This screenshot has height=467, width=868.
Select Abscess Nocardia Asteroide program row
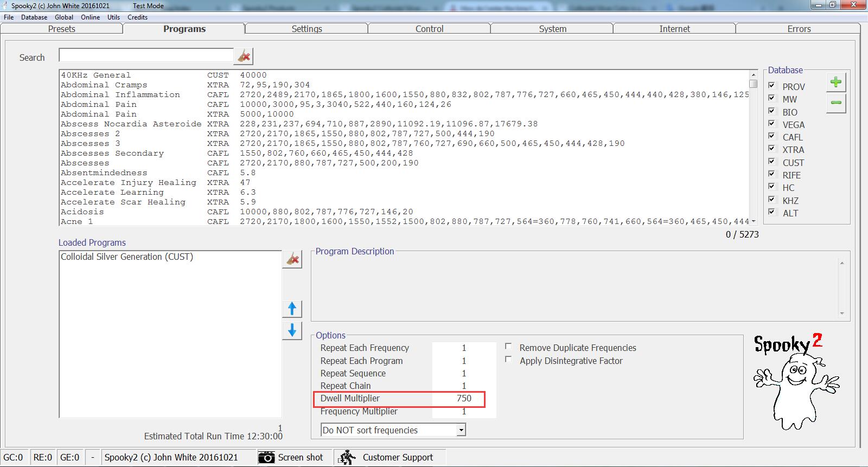point(404,124)
